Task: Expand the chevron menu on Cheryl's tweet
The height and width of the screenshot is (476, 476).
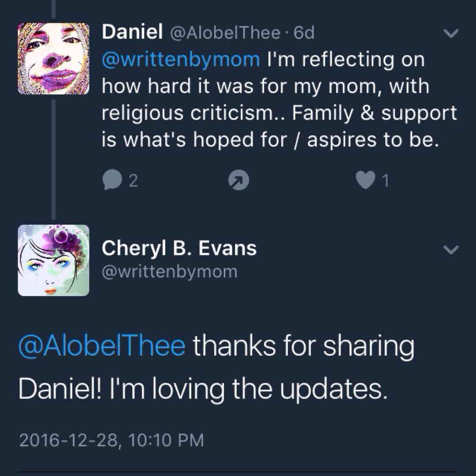Action: tap(450, 249)
